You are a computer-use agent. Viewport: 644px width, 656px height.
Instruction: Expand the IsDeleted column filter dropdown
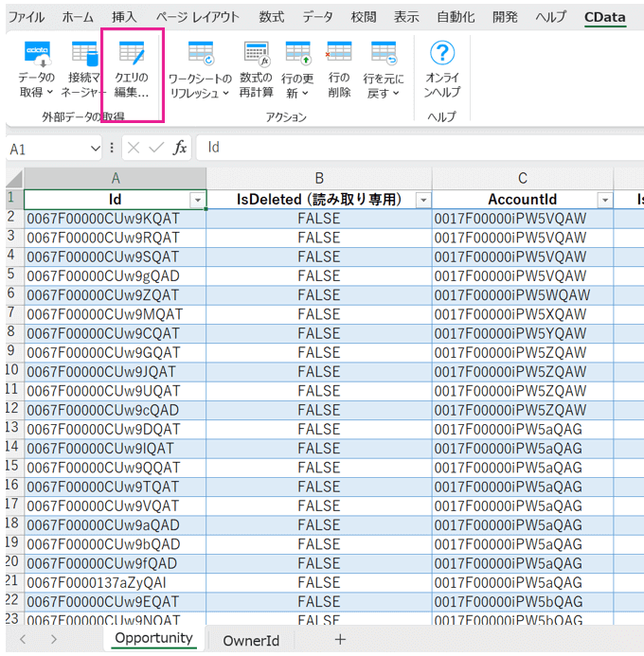422,200
